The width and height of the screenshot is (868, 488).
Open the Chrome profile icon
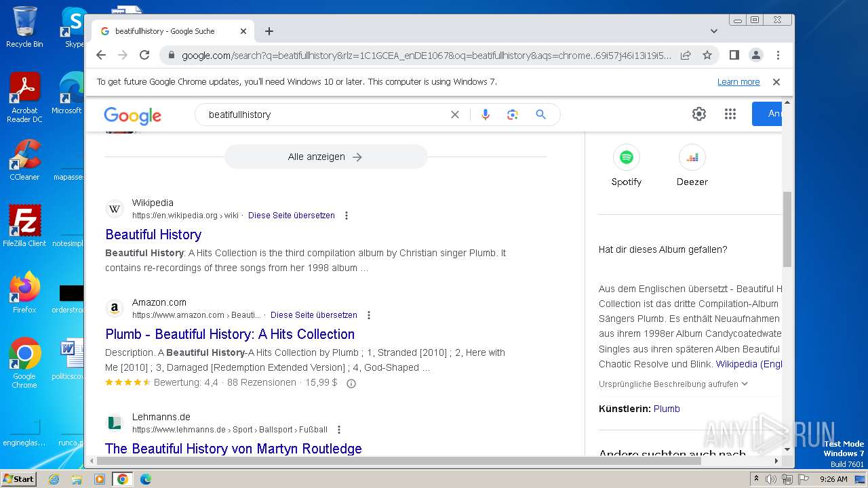click(755, 55)
